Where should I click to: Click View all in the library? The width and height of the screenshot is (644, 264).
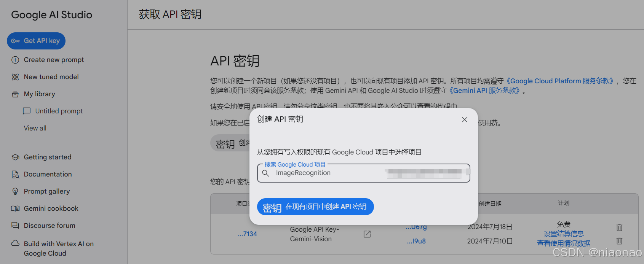pyautogui.click(x=35, y=128)
